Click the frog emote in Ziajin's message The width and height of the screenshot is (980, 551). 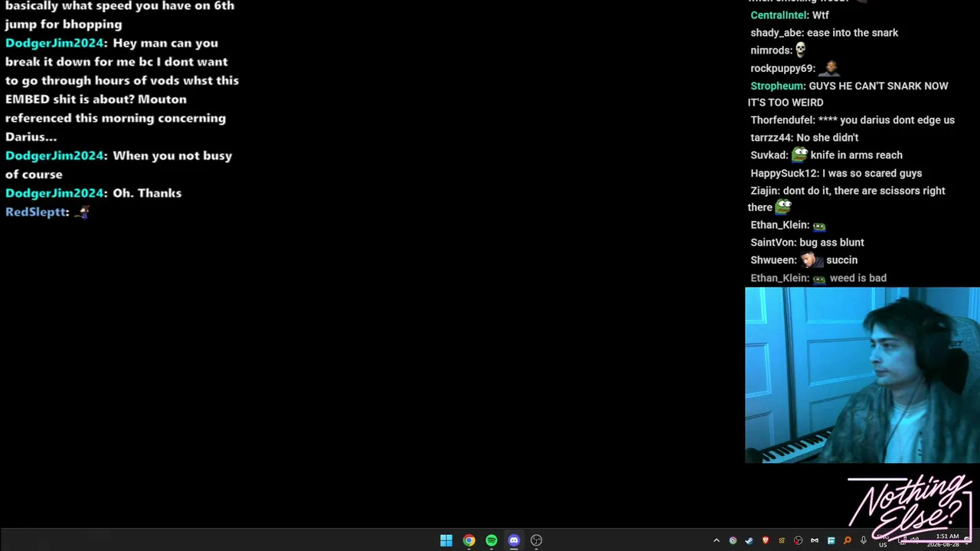(783, 207)
